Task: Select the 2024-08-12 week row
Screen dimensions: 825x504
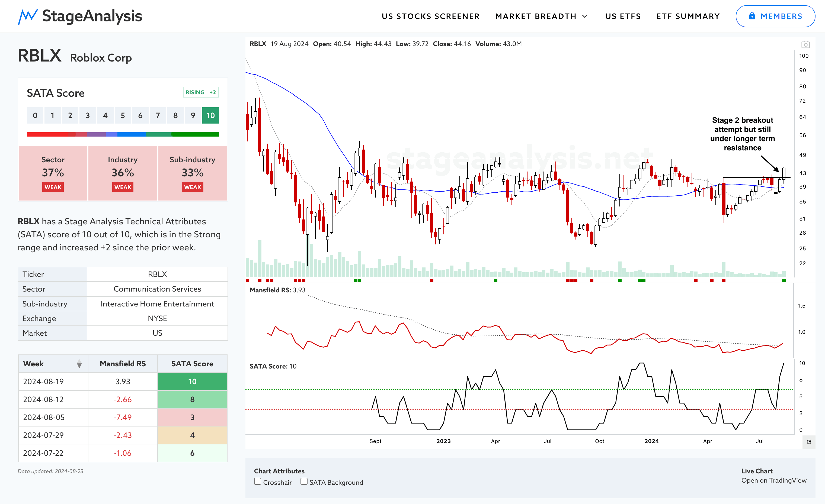Action: coord(123,399)
